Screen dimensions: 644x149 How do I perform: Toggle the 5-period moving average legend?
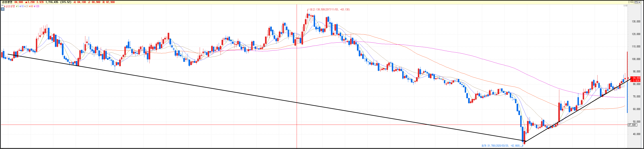coord(17,6)
